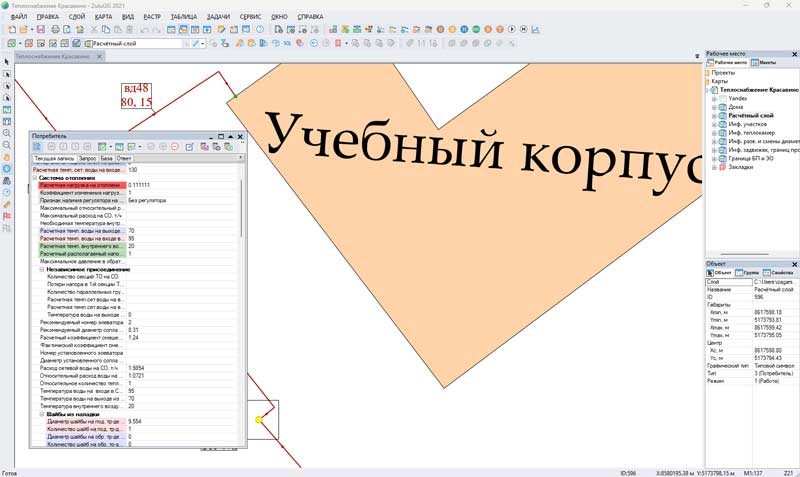Collapse the Система отопления group
This screenshot has width=800, height=477.
tap(35, 178)
